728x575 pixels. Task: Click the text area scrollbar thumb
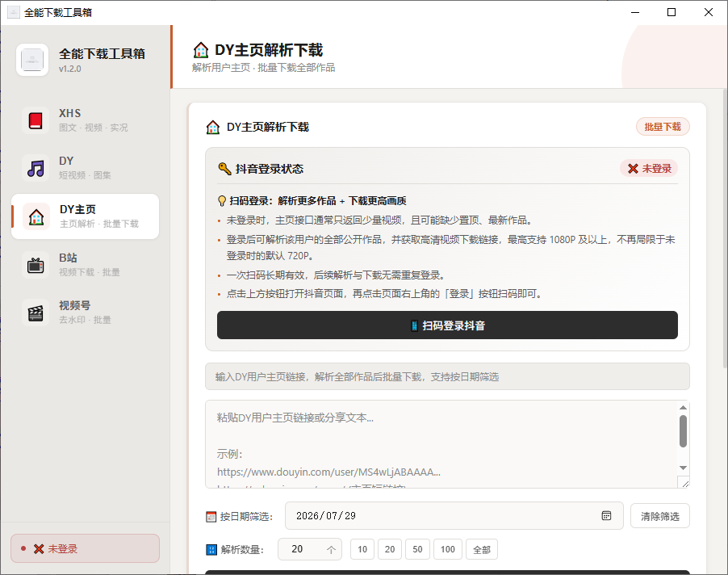point(683,431)
